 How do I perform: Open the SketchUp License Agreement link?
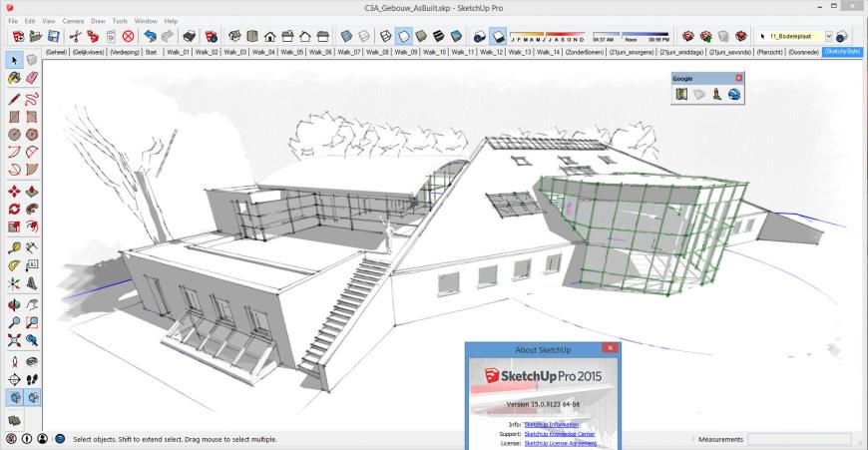pyautogui.click(x=561, y=443)
